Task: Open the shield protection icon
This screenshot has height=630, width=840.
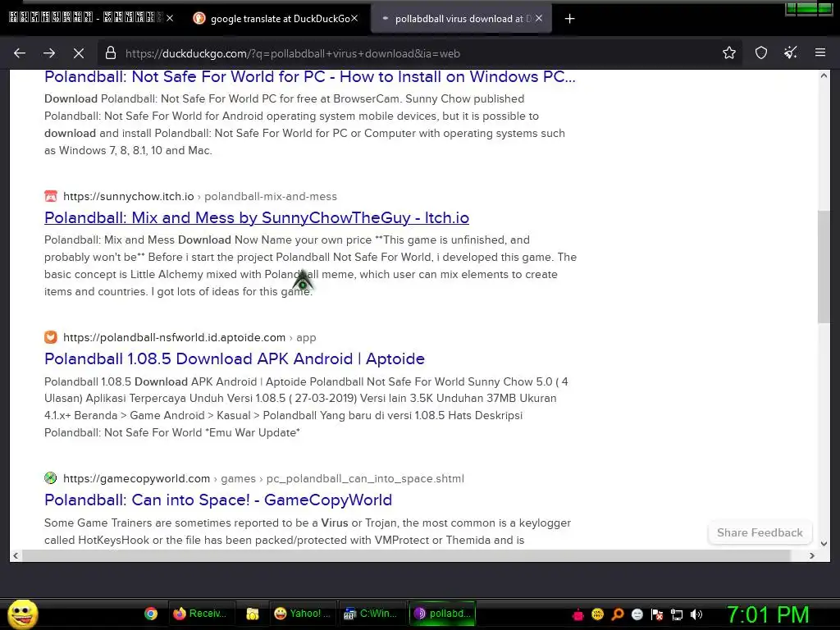Action: [760, 52]
